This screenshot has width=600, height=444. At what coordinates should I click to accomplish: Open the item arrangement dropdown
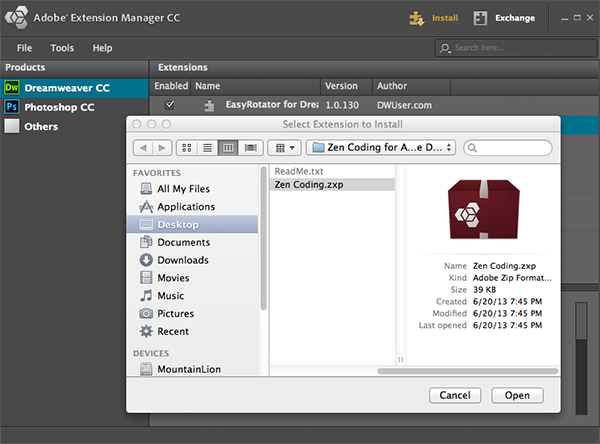[x=284, y=148]
